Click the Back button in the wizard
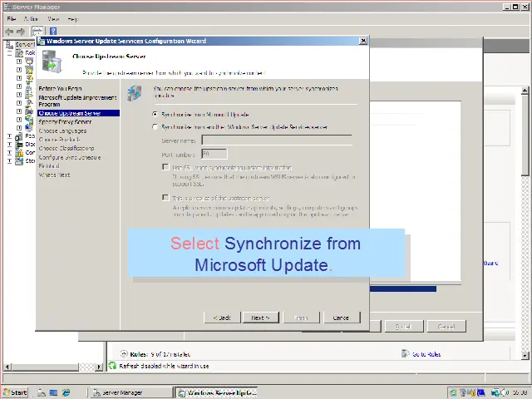 [222, 318]
